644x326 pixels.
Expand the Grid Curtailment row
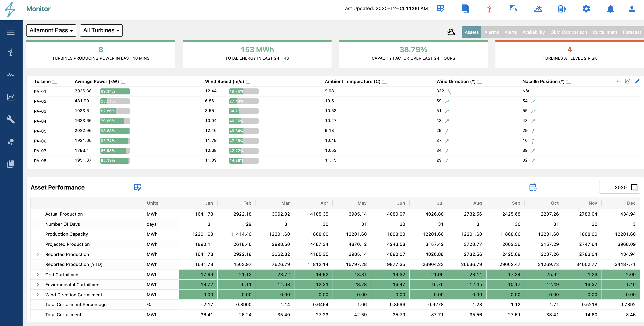(x=38, y=275)
